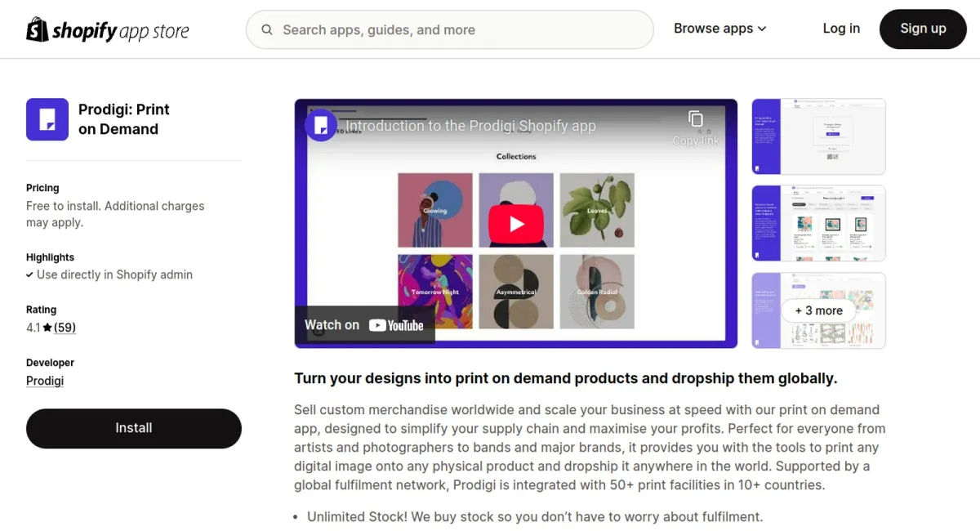The image size is (980, 531).
Task: Click the Browse apps chevron arrow
Action: click(x=762, y=29)
